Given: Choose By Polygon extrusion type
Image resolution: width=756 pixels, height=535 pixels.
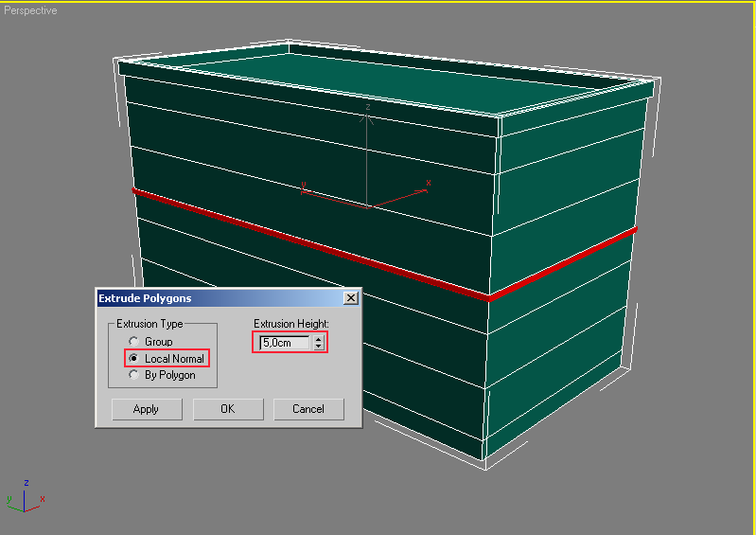Looking at the screenshot, I should point(134,375).
